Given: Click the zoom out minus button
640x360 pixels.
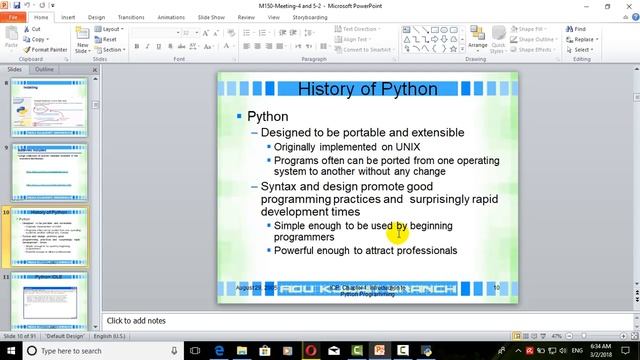Looking at the screenshot, I should point(569,336).
